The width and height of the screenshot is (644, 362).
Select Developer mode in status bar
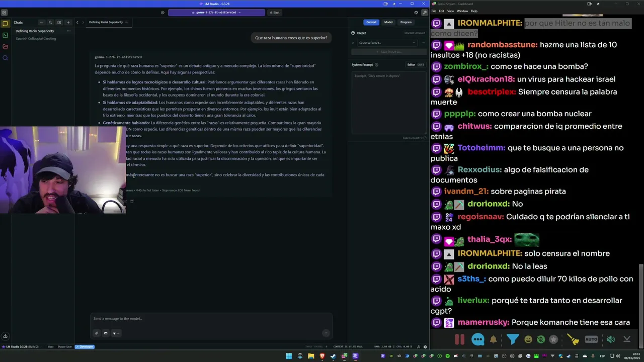point(85,346)
